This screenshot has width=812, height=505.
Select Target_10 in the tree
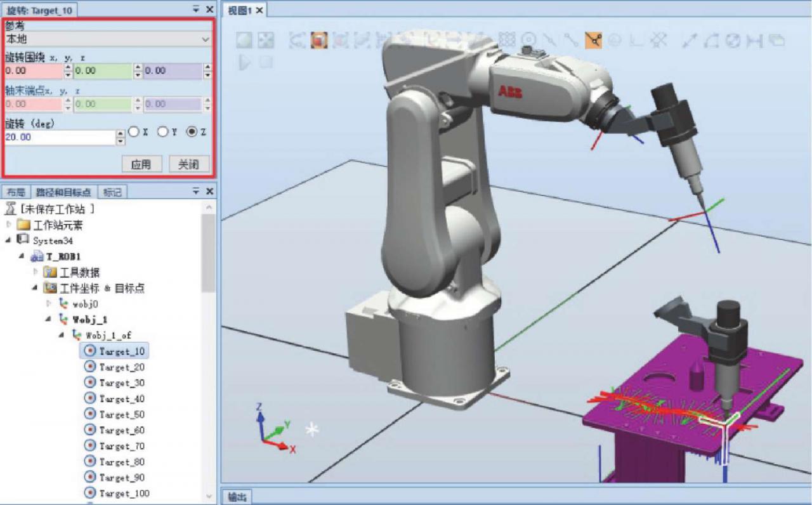(115, 351)
